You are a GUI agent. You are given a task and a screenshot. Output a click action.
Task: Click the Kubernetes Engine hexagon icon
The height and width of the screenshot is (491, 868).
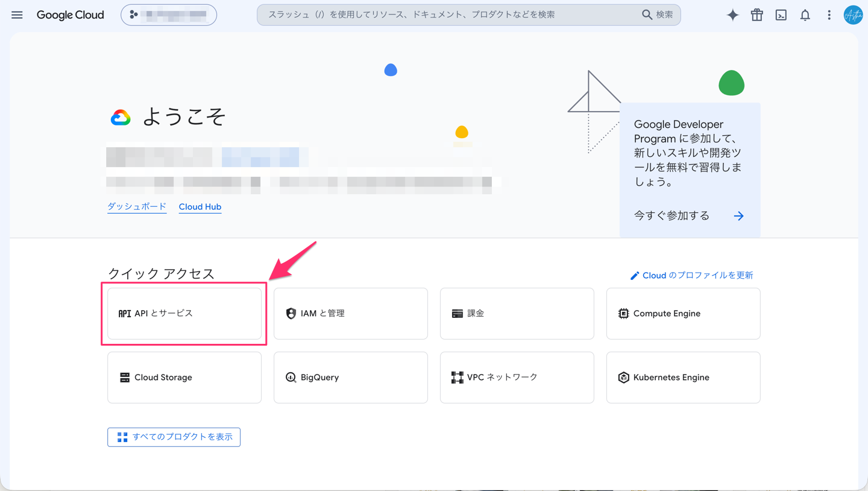[x=623, y=378]
